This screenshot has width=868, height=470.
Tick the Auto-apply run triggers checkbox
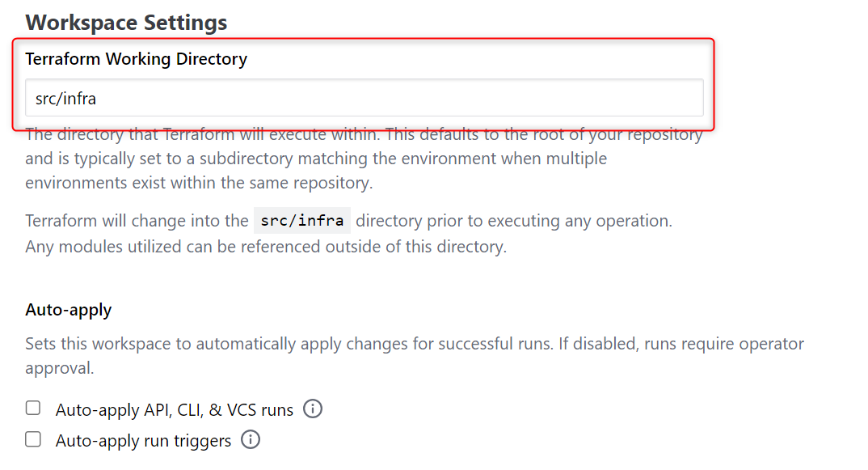point(33,439)
